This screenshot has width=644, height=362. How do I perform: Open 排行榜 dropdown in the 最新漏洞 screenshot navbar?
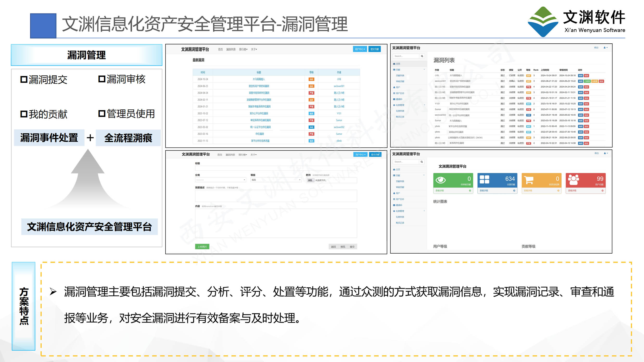(x=243, y=49)
